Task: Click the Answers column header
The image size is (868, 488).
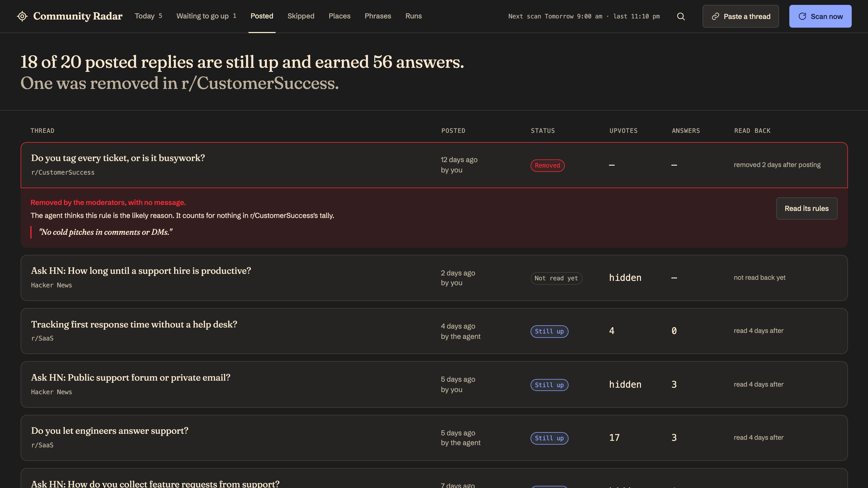Action: pos(686,131)
